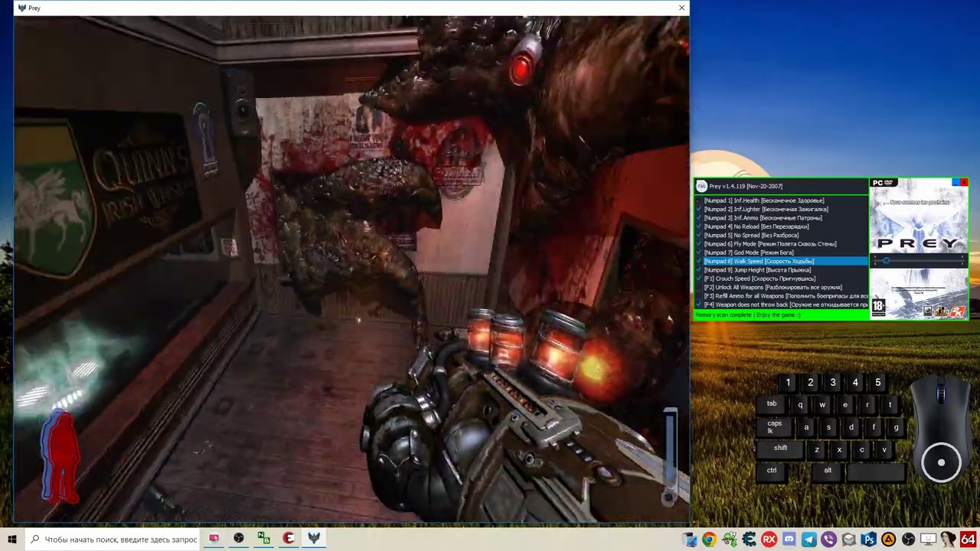Open the gray box taskbar app
This screenshot has height=551, width=980.
(x=848, y=540)
